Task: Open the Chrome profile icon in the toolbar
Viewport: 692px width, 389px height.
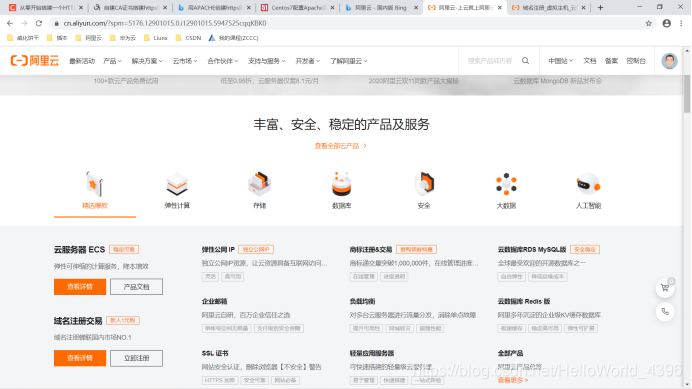Action: click(666, 23)
